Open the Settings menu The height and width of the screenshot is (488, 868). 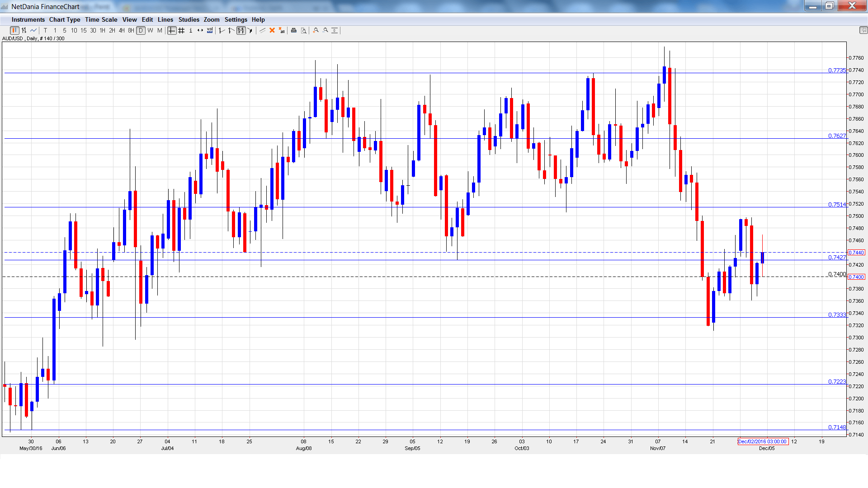[x=236, y=19]
